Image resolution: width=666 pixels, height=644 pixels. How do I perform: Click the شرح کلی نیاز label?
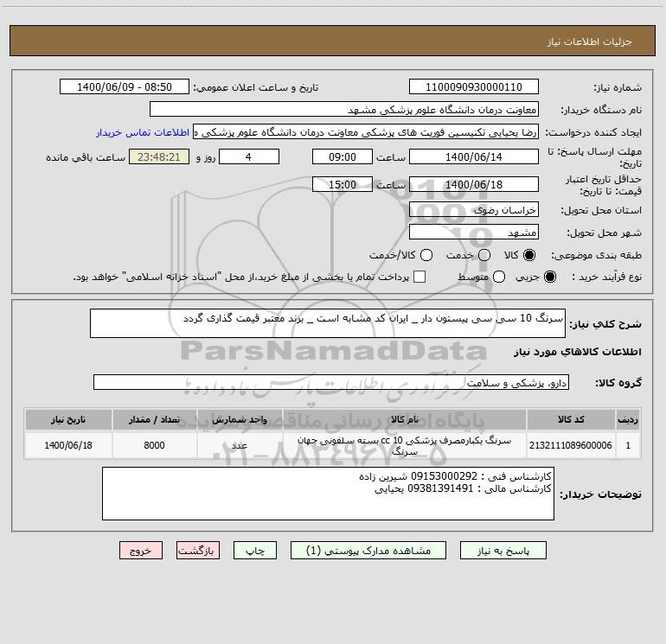[x=605, y=324]
